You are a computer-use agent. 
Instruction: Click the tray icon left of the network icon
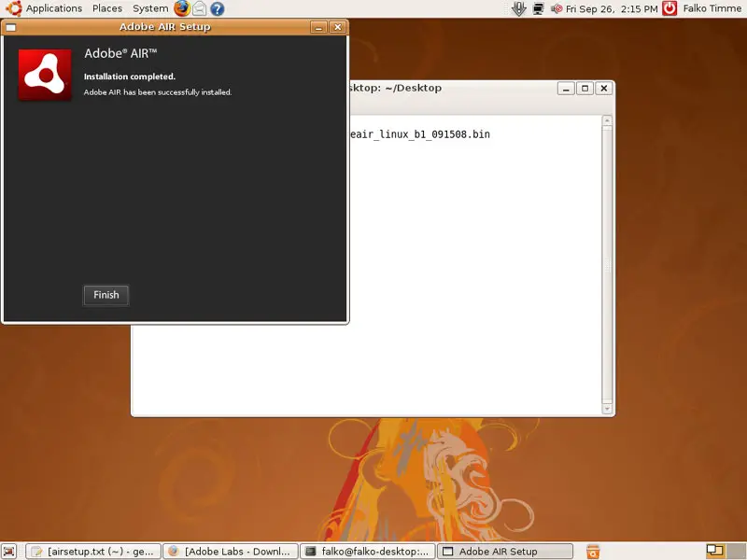click(518, 8)
